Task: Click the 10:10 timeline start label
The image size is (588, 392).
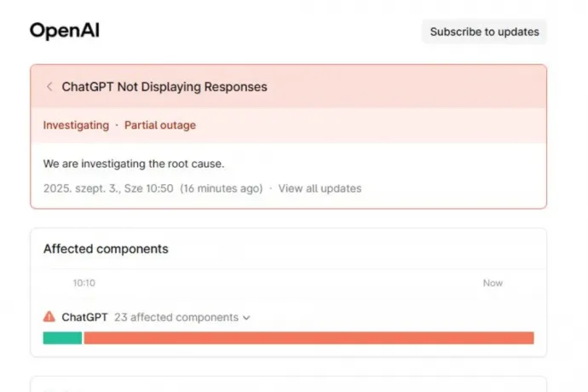Action: (x=84, y=283)
